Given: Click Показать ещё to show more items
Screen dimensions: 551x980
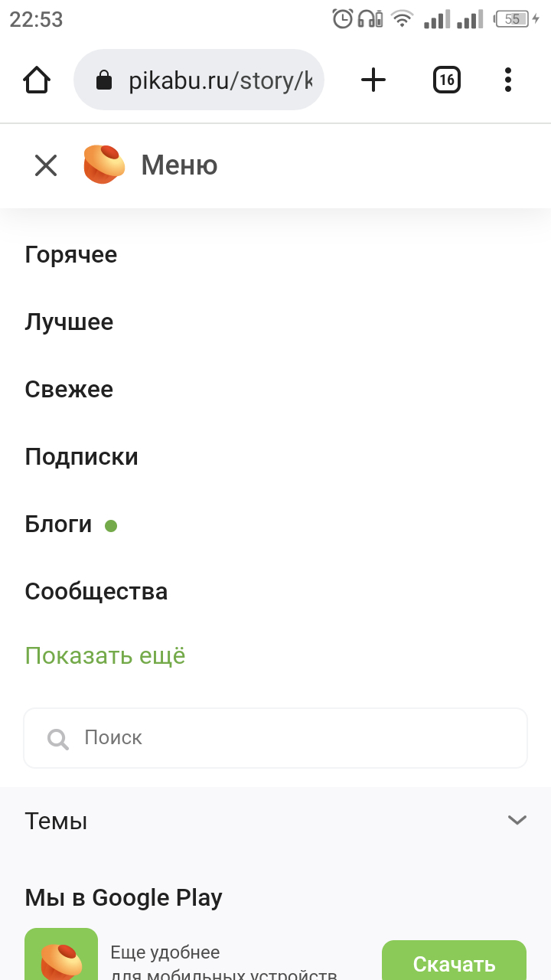Looking at the screenshot, I should tap(106, 656).
